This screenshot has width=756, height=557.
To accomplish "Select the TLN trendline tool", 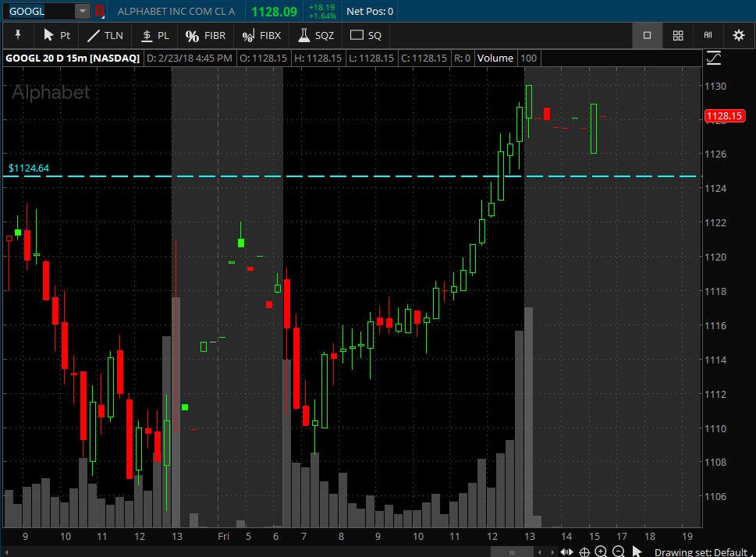I will pos(105,35).
